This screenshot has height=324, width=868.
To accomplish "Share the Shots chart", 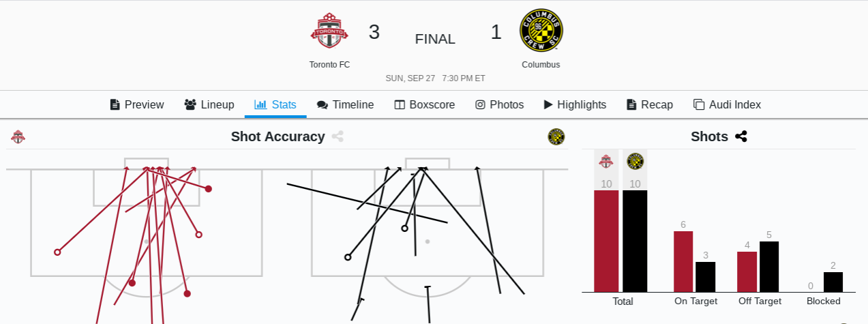I will pos(741,136).
